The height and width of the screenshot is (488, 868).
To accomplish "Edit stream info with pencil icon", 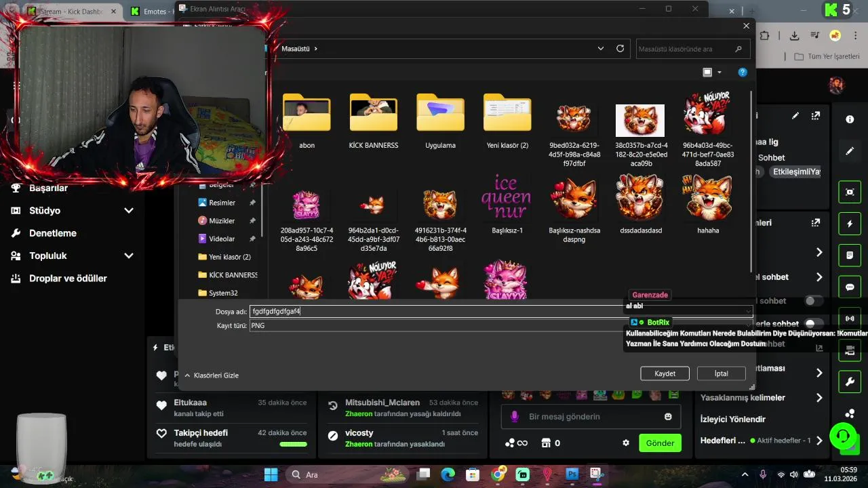I will (x=795, y=117).
